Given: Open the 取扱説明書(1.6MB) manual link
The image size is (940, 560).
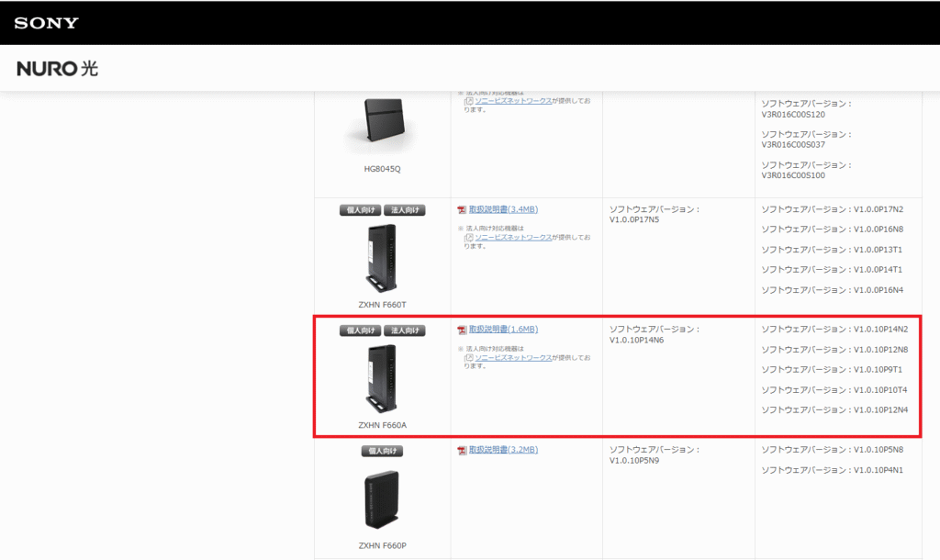Looking at the screenshot, I should [x=503, y=330].
